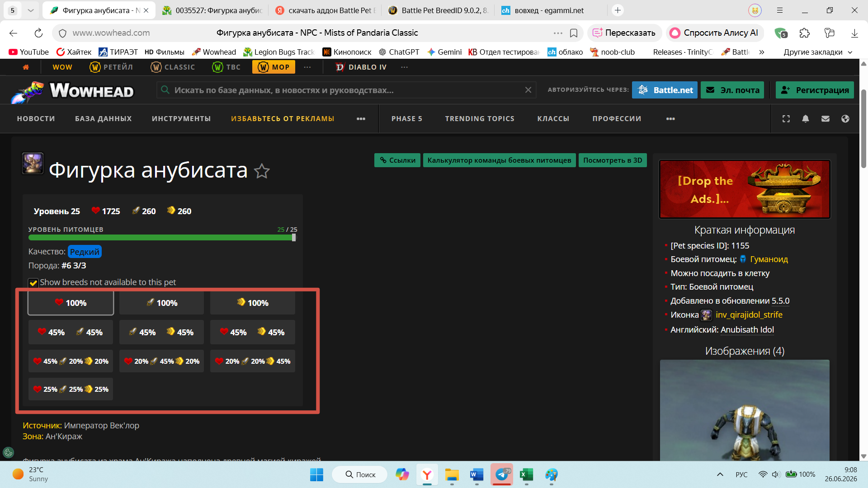This screenshot has width=868, height=488.
Task: Open the browser profile avatar icon
Action: (755, 10)
